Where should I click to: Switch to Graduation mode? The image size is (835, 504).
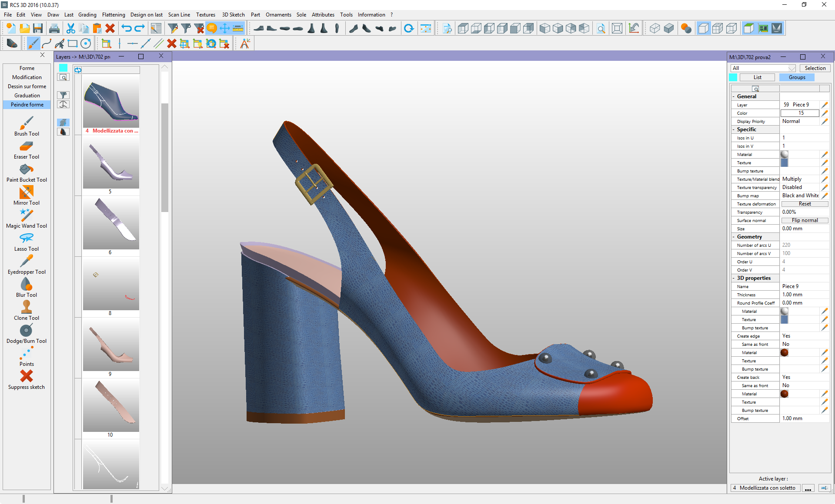[27, 96]
